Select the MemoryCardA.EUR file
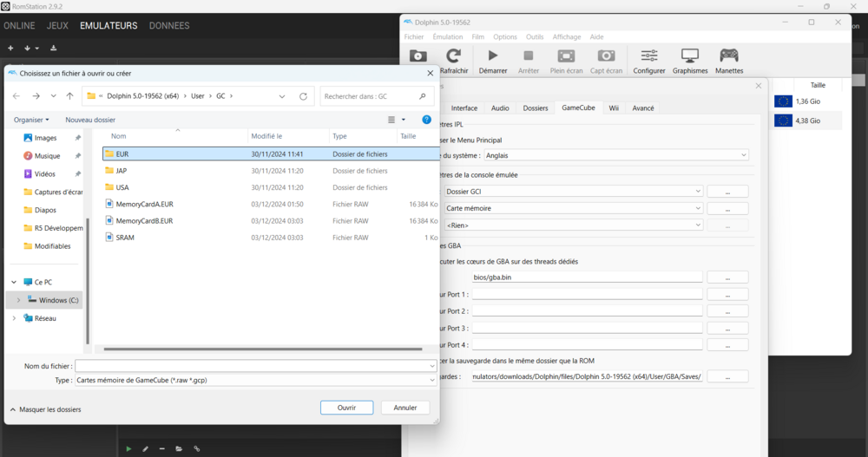The width and height of the screenshot is (868, 457). coord(144,204)
